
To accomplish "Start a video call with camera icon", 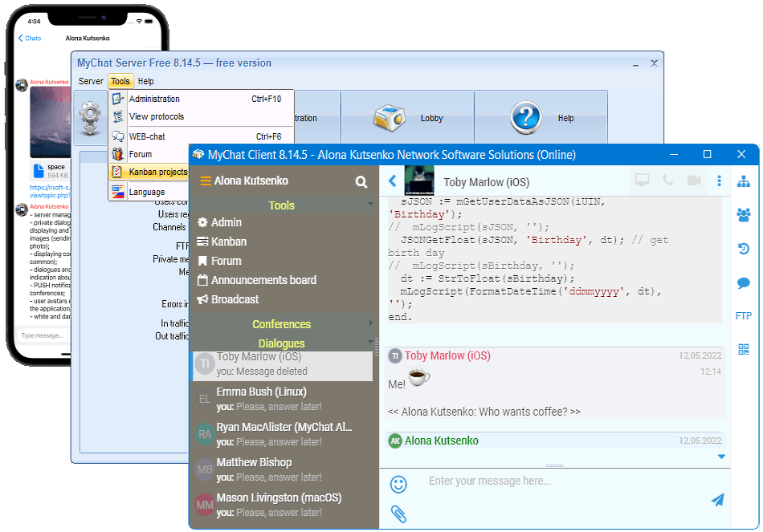I will coord(694,181).
